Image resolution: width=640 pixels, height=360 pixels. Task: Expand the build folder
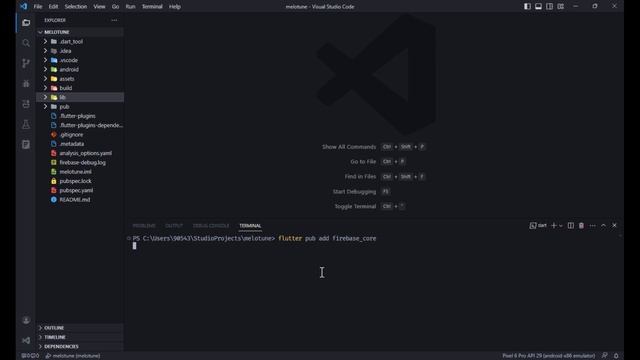[x=80, y=88]
